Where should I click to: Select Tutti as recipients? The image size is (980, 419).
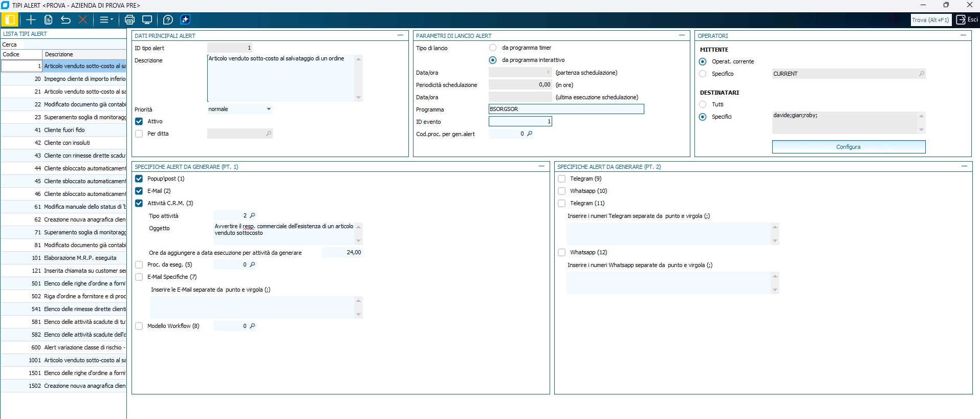[x=703, y=104]
